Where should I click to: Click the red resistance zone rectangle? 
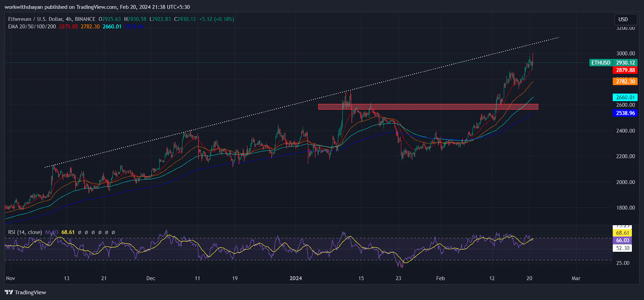(x=428, y=107)
